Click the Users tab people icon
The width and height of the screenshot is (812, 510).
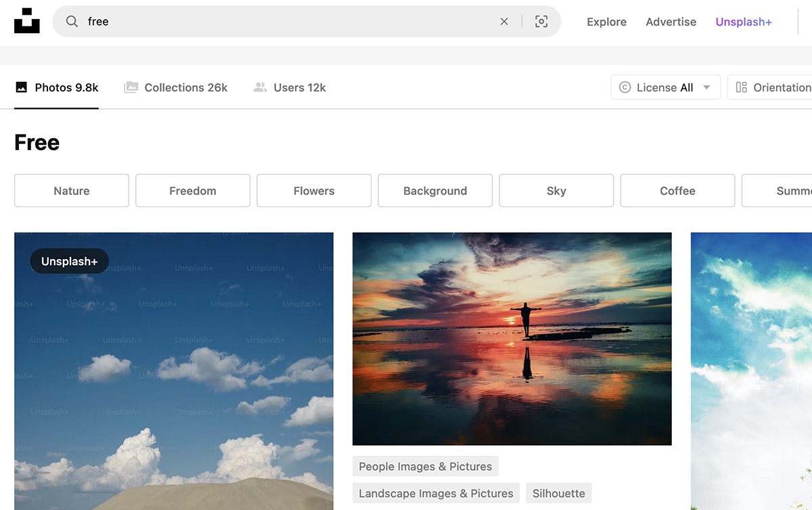pos(260,87)
